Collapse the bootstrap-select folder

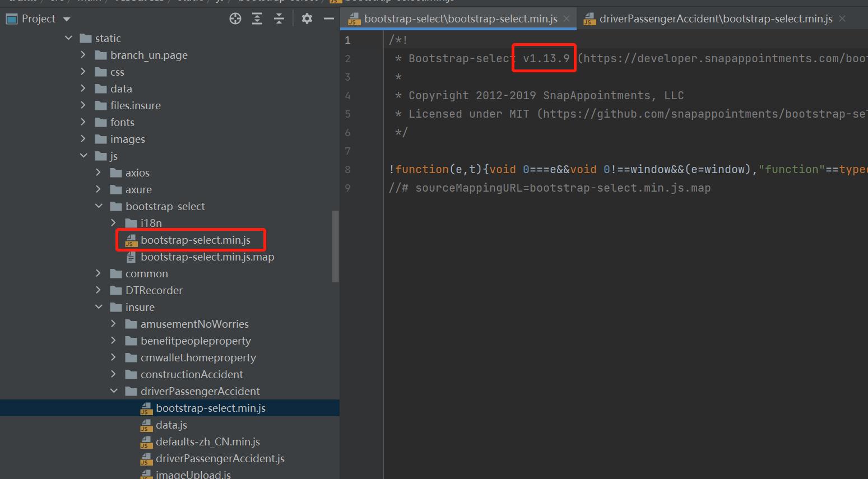click(99, 206)
